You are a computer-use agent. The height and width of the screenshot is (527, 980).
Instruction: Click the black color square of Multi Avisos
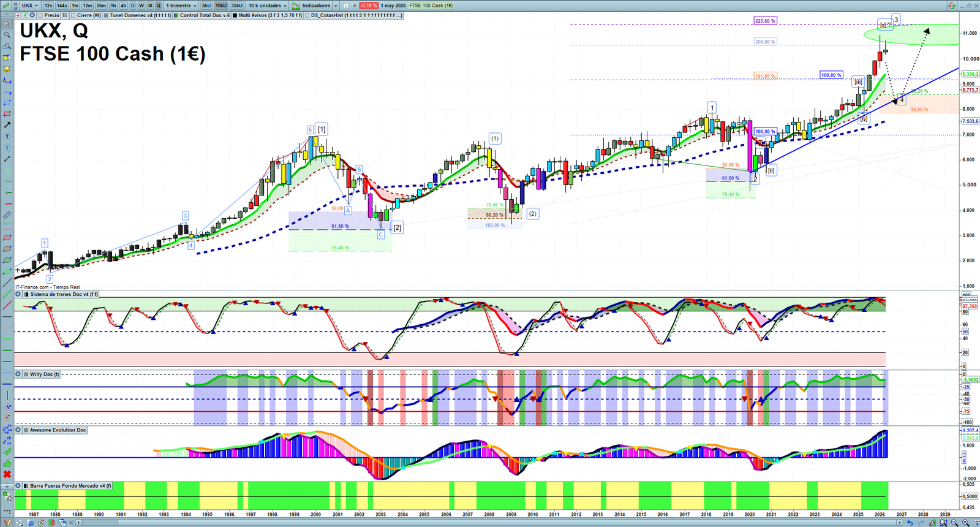click(x=235, y=15)
